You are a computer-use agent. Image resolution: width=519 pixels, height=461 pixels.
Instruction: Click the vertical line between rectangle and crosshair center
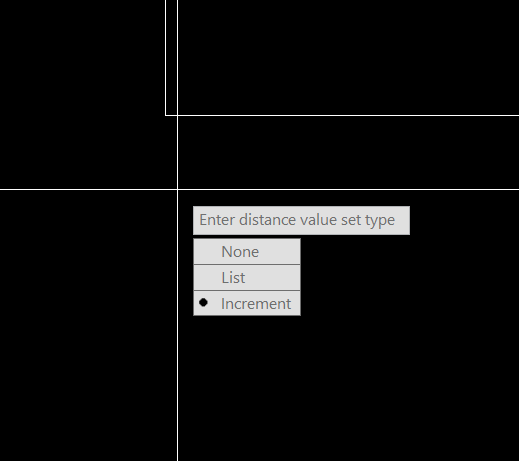(x=178, y=152)
